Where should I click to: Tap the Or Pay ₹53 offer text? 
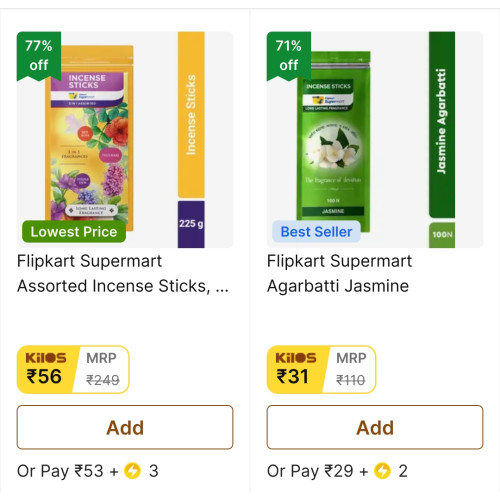point(60,471)
